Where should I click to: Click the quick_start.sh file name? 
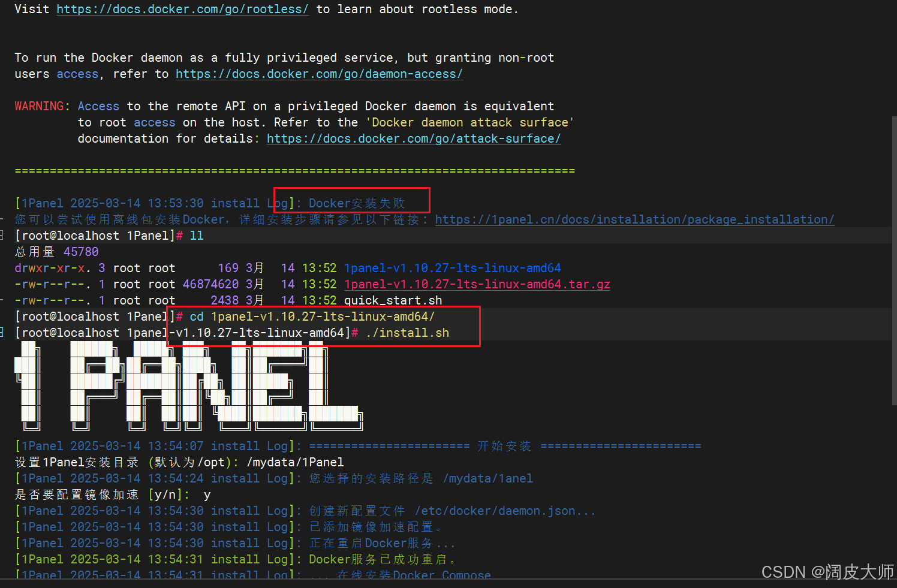(x=393, y=300)
